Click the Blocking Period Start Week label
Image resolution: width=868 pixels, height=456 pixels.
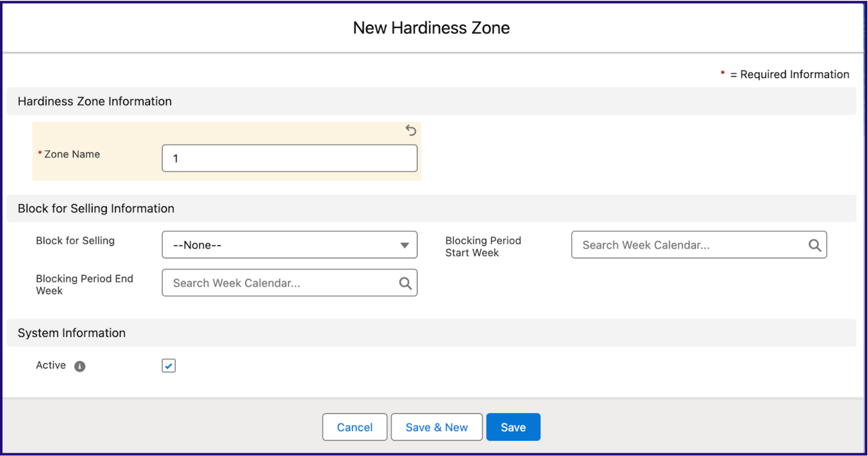pyautogui.click(x=483, y=247)
